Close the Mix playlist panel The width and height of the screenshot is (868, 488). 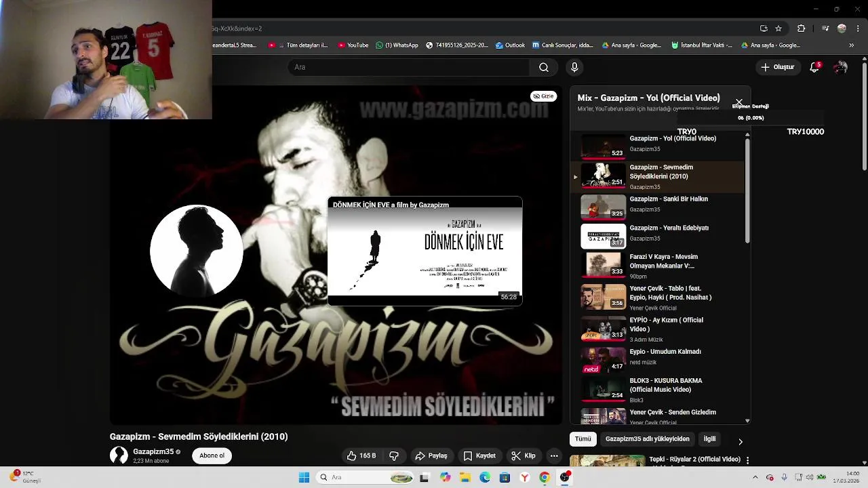738,102
